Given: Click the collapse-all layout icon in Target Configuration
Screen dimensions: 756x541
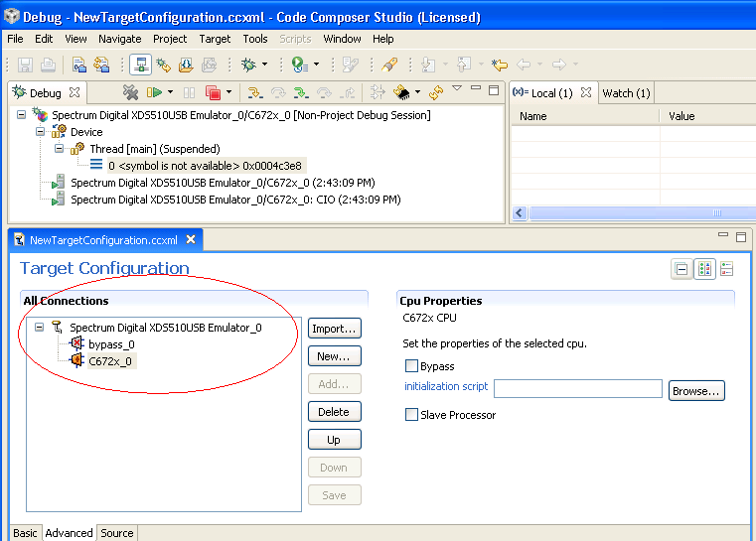Looking at the screenshot, I should pyautogui.click(x=681, y=269).
